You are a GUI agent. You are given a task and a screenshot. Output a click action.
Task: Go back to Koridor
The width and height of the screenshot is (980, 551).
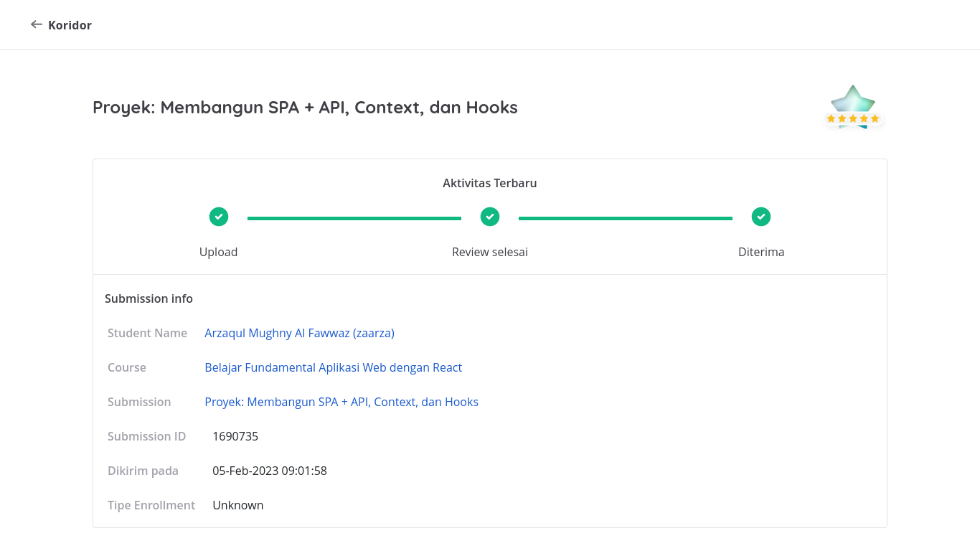click(x=70, y=25)
